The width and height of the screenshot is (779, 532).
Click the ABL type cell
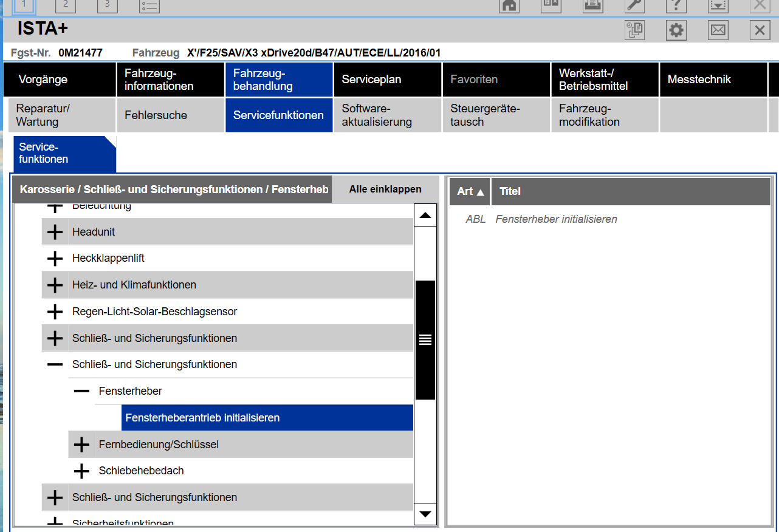(476, 219)
